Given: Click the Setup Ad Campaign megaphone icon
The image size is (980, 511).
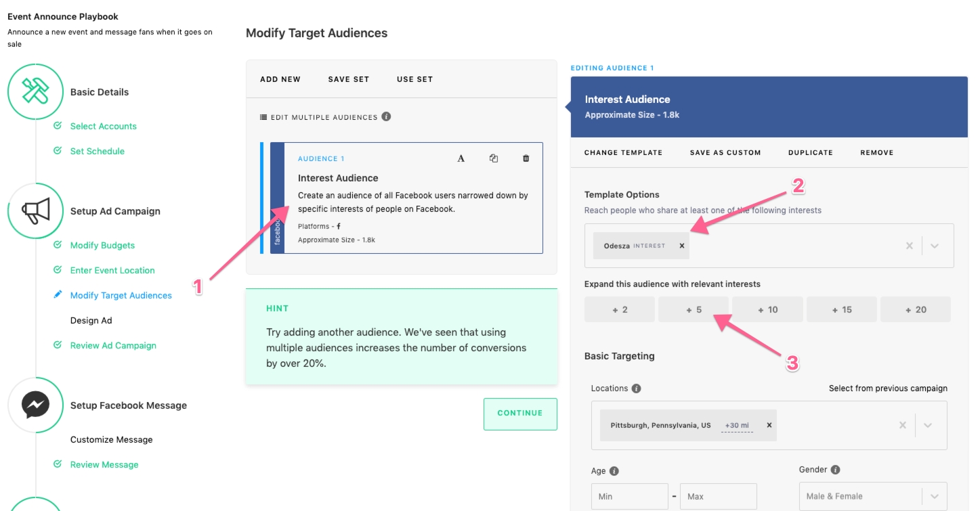Looking at the screenshot, I should [x=35, y=211].
